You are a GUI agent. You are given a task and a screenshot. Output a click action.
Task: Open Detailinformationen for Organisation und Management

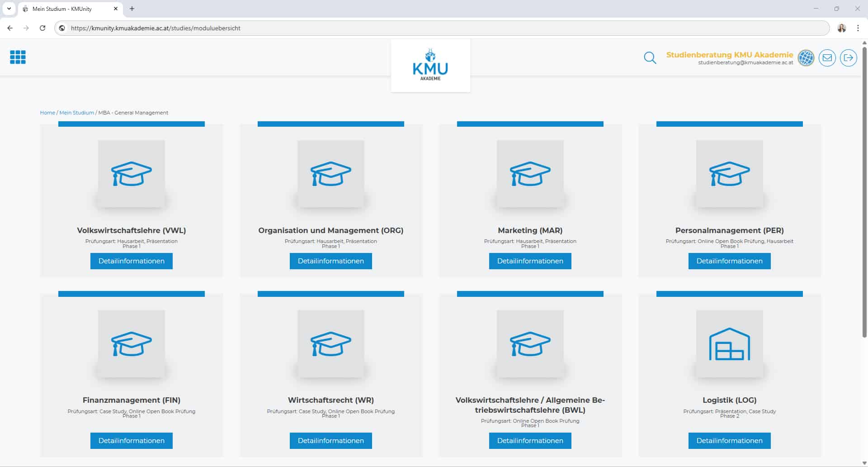(331, 261)
